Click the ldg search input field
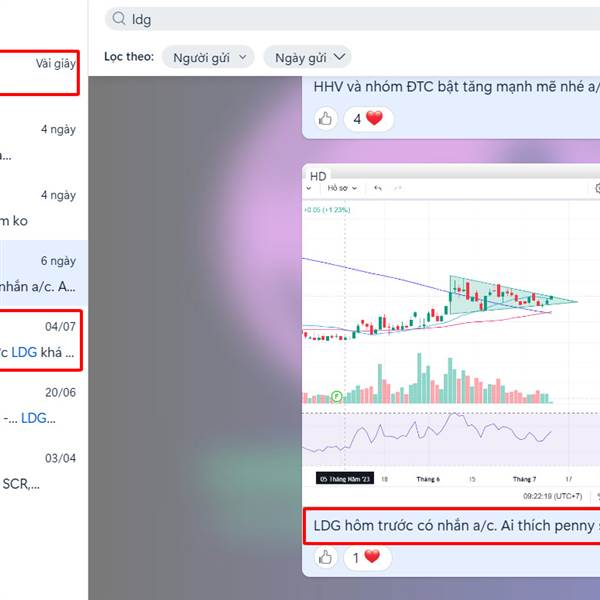 point(352,19)
